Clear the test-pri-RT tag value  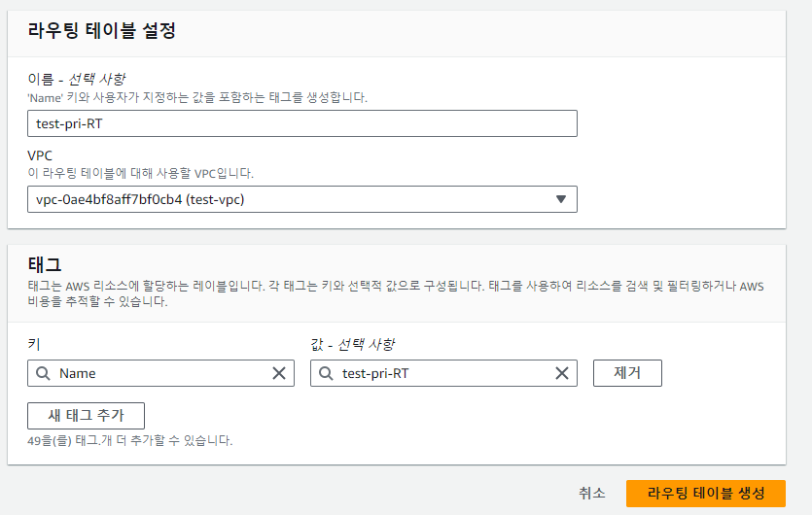[562, 373]
